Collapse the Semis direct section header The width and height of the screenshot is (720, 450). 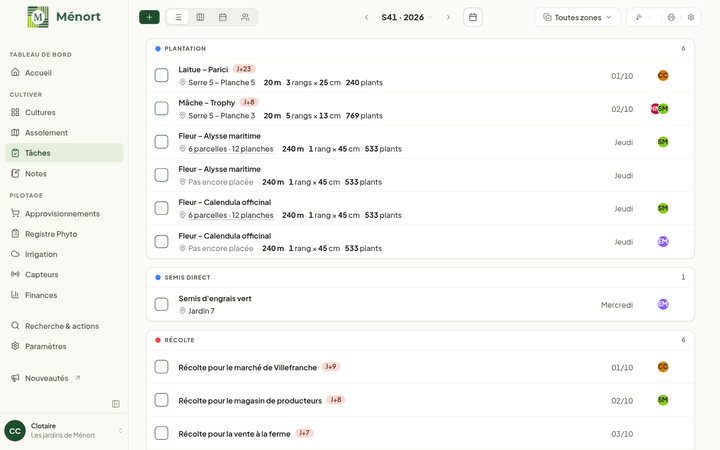[x=420, y=277]
